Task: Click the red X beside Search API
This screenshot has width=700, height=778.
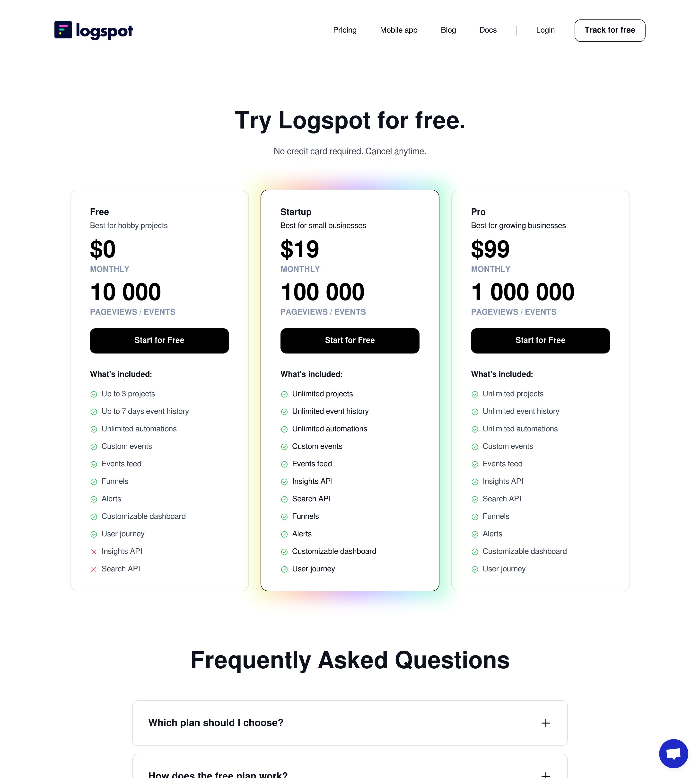Action: coord(94,569)
